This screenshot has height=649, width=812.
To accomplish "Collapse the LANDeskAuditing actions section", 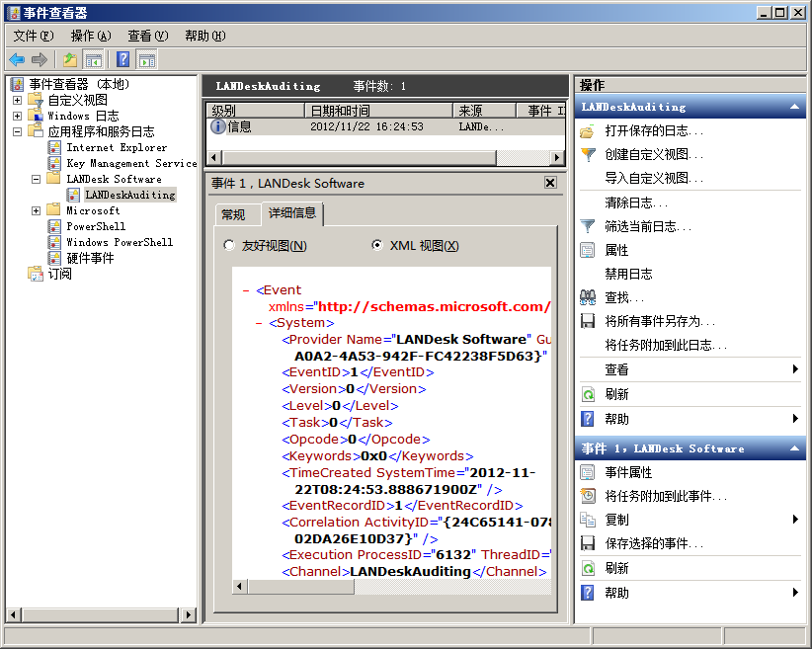I will (x=794, y=107).
